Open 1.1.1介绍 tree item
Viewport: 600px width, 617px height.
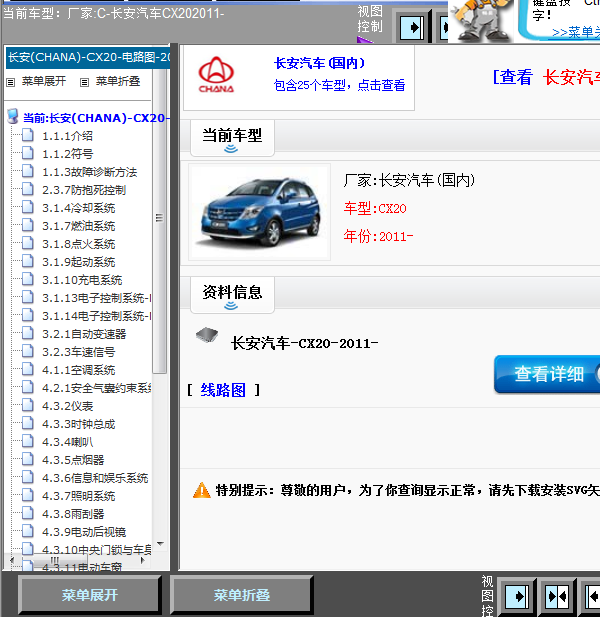(67, 136)
